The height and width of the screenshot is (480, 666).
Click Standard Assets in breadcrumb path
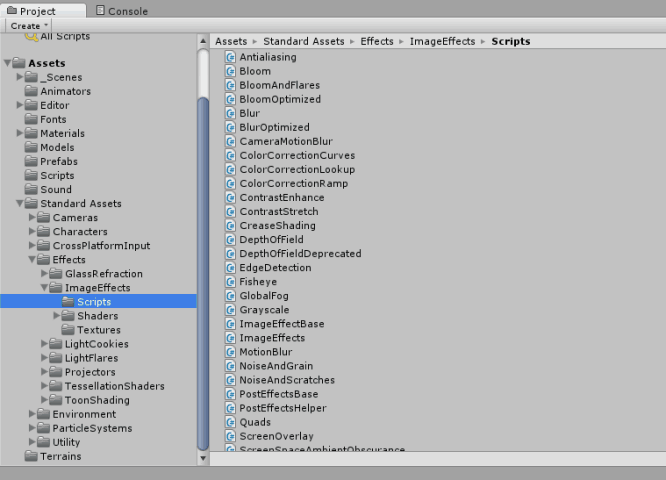tap(304, 42)
